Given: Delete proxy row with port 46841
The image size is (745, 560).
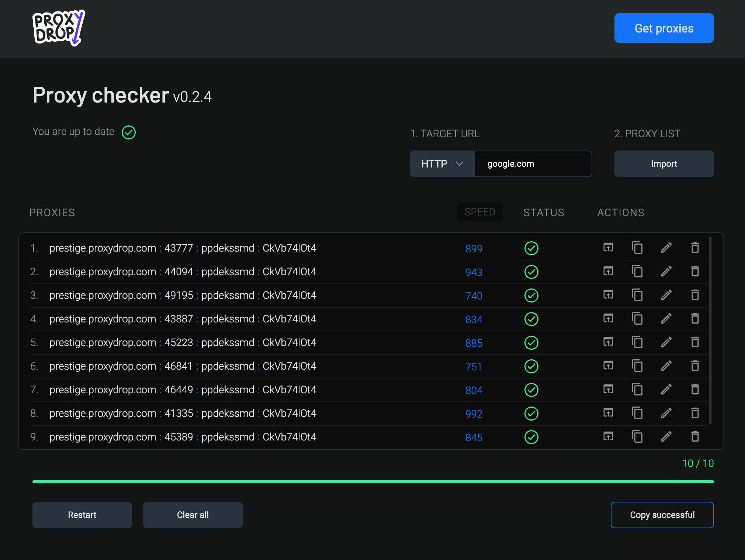Looking at the screenshot, I should (x=695, y=366).
